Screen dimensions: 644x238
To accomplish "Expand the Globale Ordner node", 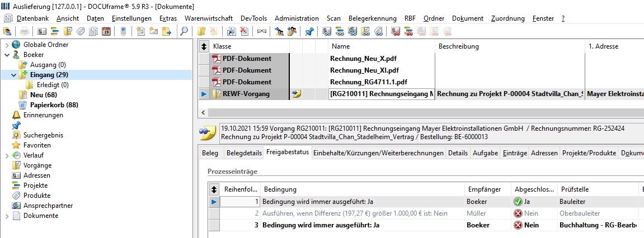I will pos(7,45).
